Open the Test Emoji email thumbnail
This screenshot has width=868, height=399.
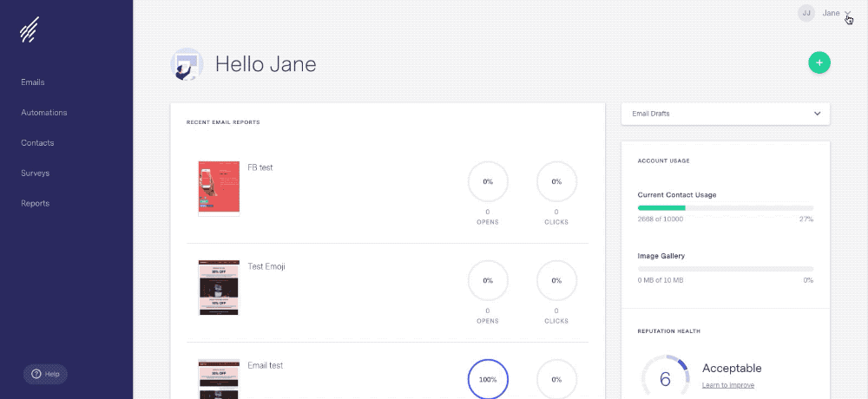point(219,288)
